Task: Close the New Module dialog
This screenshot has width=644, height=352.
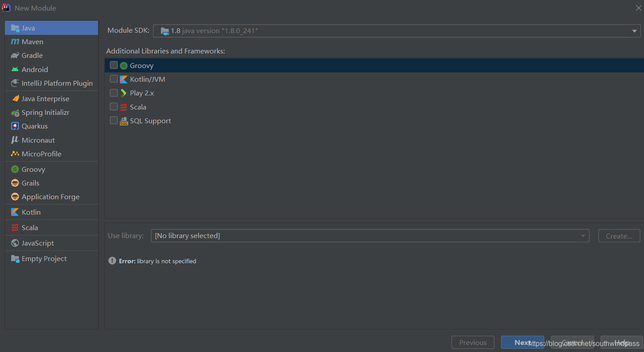Action: (x=638, y=8)
